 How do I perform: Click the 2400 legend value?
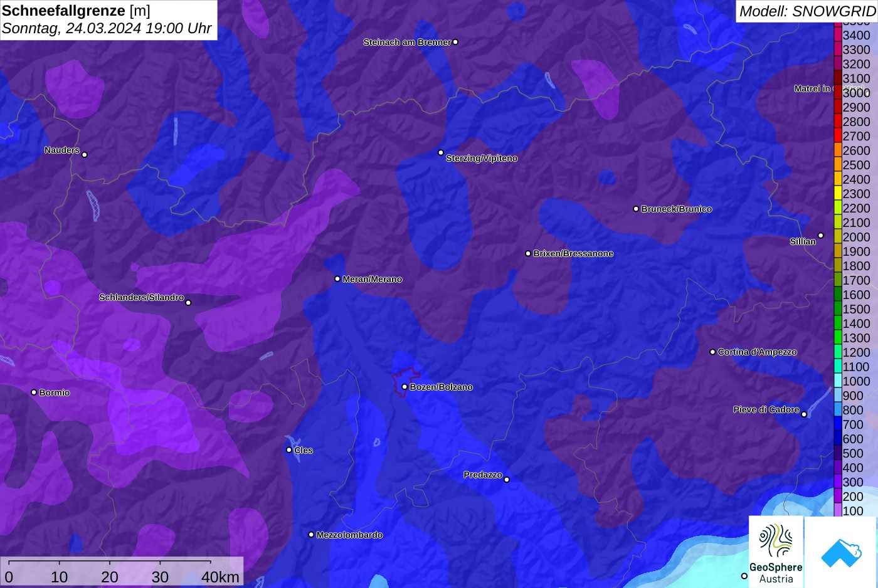pyautogui.click(x=857, y=179)
